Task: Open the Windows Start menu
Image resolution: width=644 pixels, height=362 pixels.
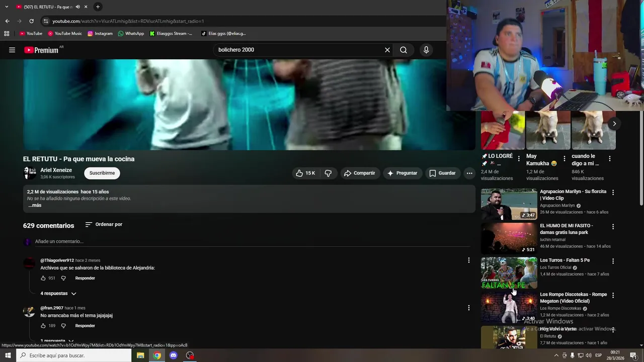Action: point(8,355)
